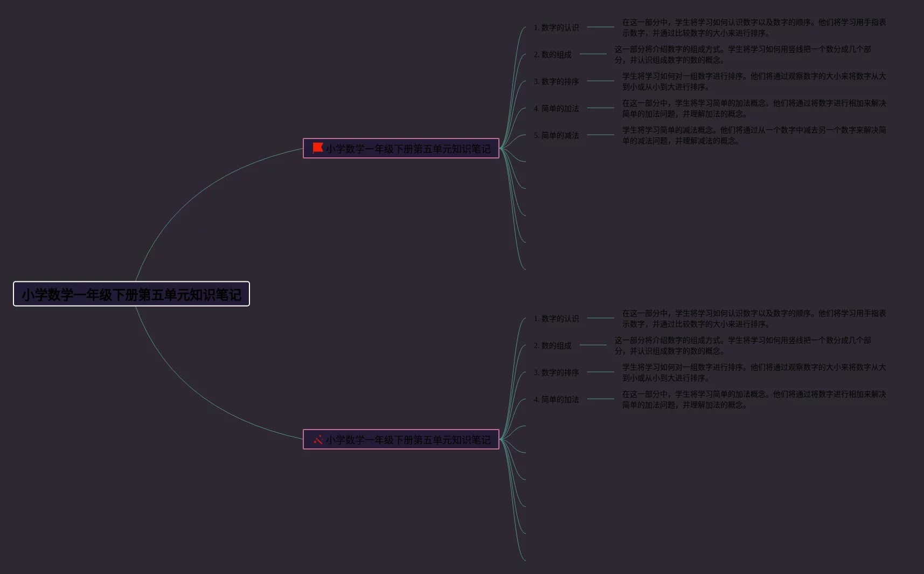The image size is (924, 574).
Task: Select the 数字的认识 description in the flag-marked branch
Action: (x=753, y=27)
